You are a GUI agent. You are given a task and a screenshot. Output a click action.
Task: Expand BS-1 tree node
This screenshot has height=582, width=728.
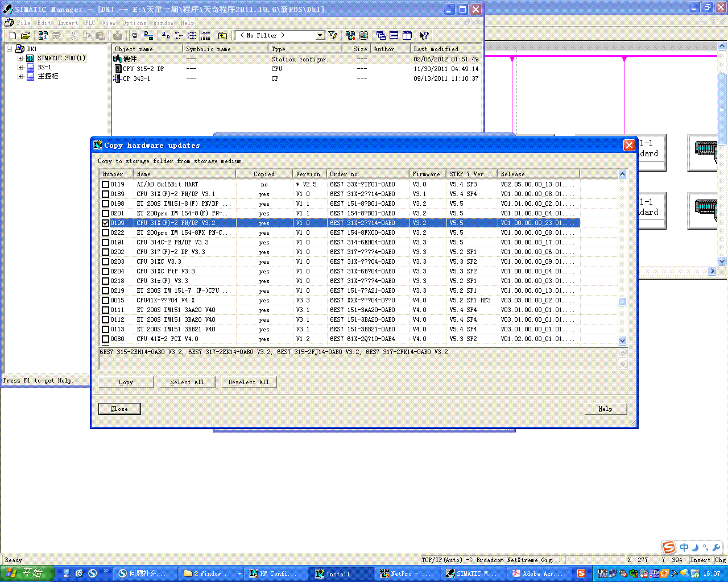pos(20,67)
